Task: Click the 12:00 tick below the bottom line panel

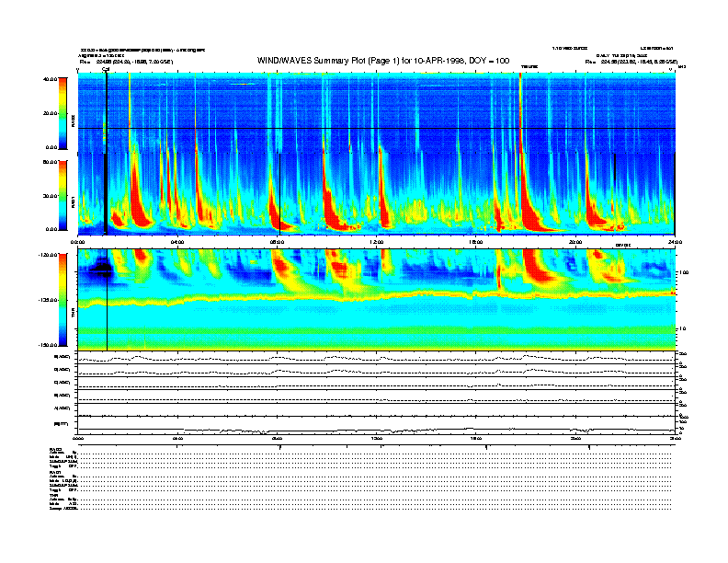Action: tap(377, 438)
